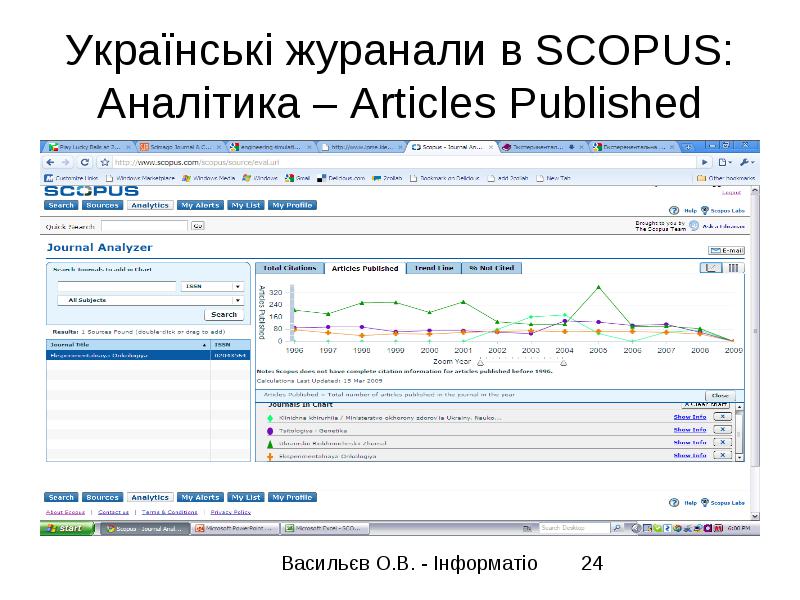Open the browser page menu icon

pos(725,162)
